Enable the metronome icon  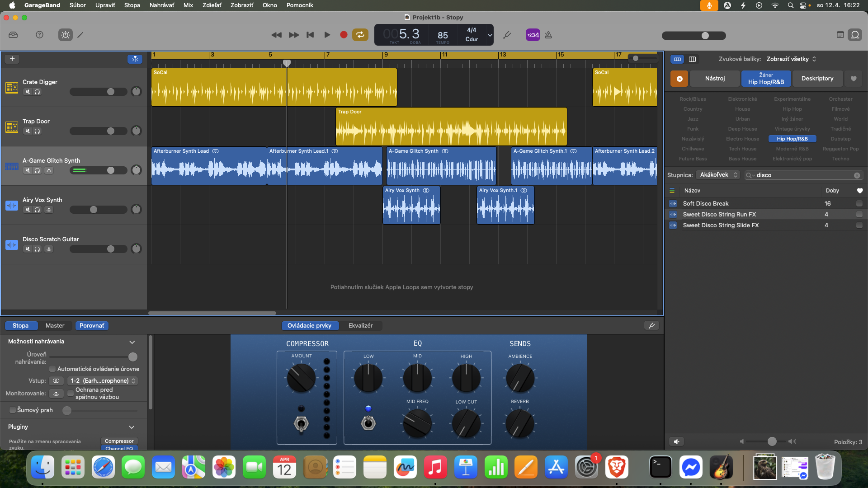(x=548, y=34)
